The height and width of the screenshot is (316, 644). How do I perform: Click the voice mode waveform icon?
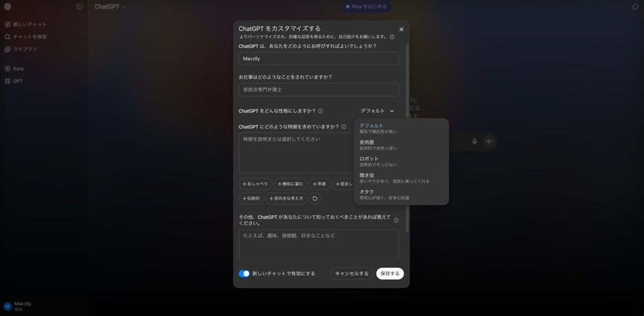(x=489, y=141)
